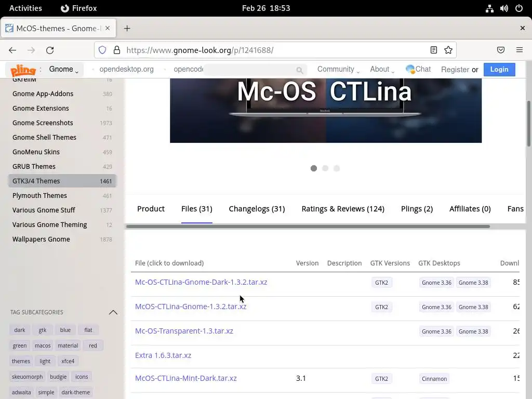532x399 pixels.
Task: Download Mc-OS-CTLina-Gnome-Dark-1.3.2.tar.xz
Action: [201, 282]
